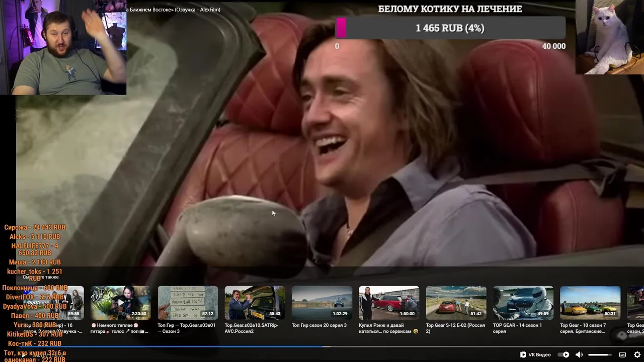Toggle subtitles icon in player bar
644x362 pixels.
pos(622,354)
